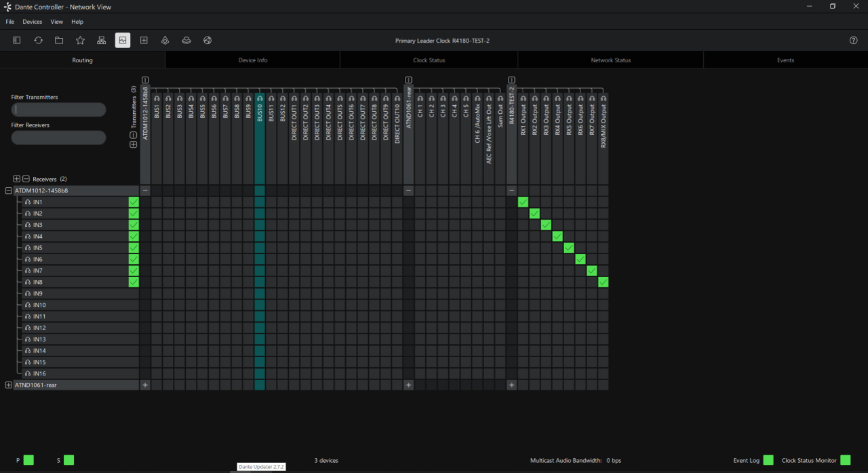Click the headphone icon beside receiver IN9
The height and width of the screenshot is (473, 868).
pos(28,293)
